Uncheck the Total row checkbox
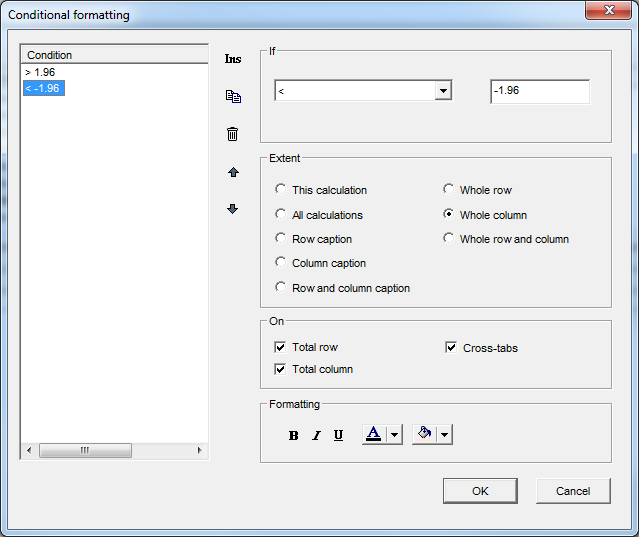Viewport: 639px width, 537px height. tap(281, 348)
